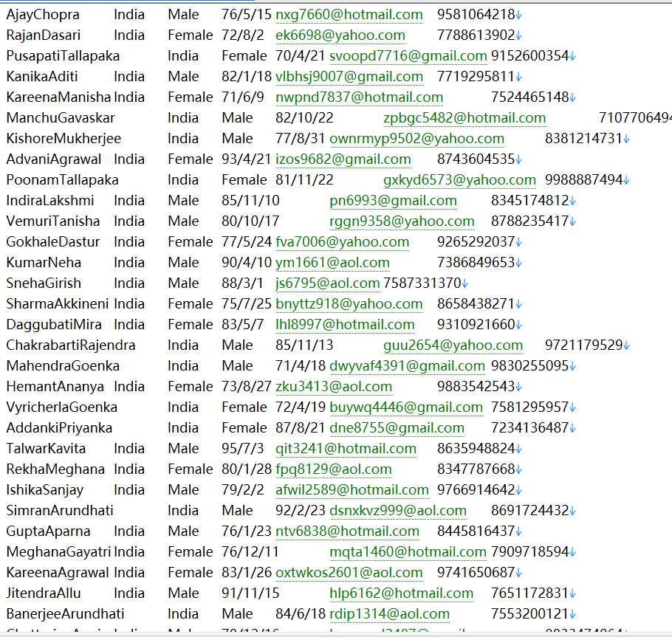Image resolution: width=672 pixels, height=637 pixels.
Task: Open afwil2589@hotmail.com link
Action: [x=352, y=489]
